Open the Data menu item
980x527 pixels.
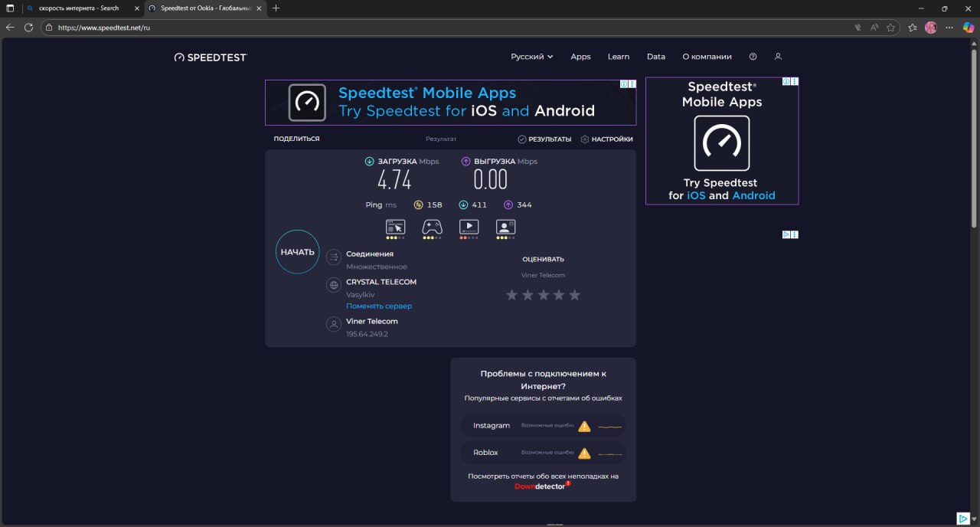[x=656, y=57]
